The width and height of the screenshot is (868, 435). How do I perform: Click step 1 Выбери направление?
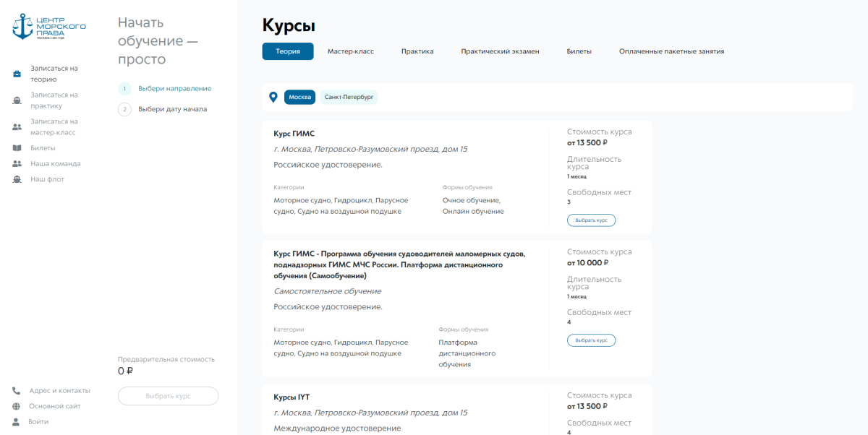(x=165, y=89)
